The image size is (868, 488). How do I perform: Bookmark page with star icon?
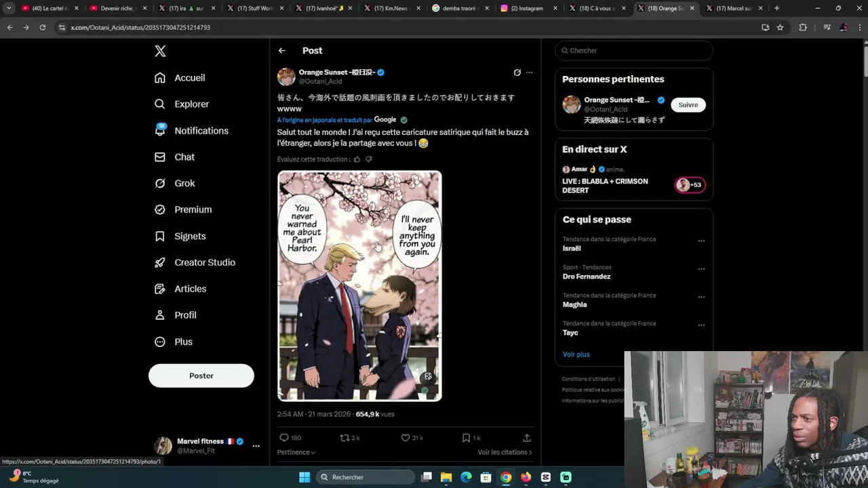[x=781, y=28]
